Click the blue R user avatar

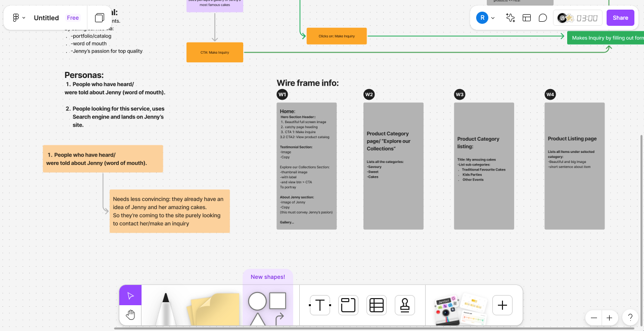tap(482, 18)
